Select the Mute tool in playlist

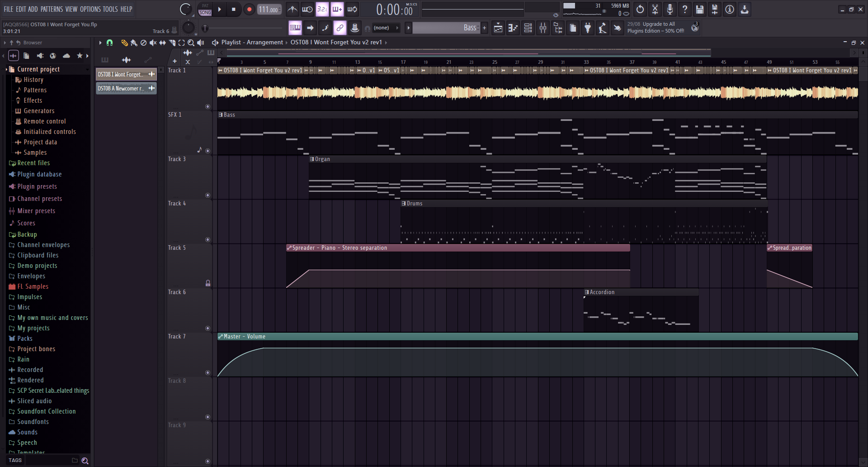coord(153,43)
